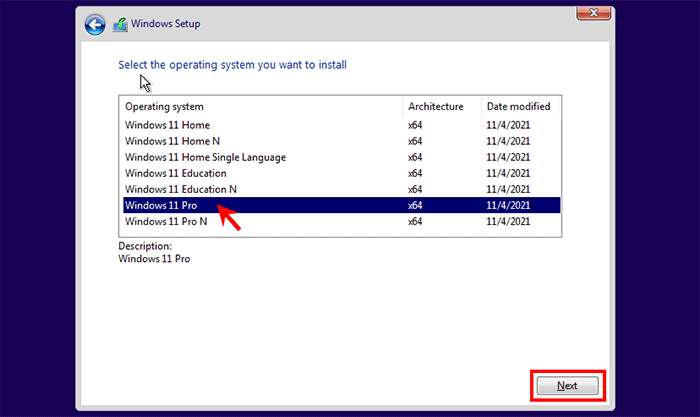Click x64 in the Windows 11 Home row
Image resolution: width=700 pixels, height=417 pixels.
(415, 125)
